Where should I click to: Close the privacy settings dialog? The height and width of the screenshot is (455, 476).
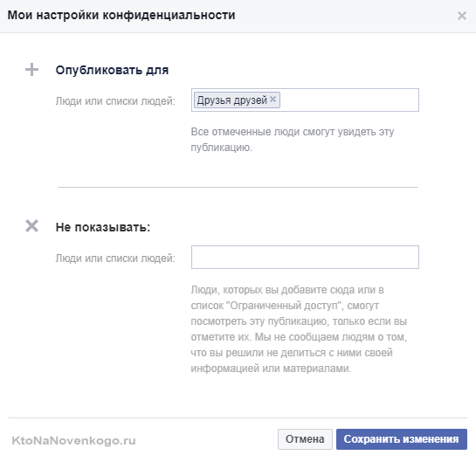[462, 16]
